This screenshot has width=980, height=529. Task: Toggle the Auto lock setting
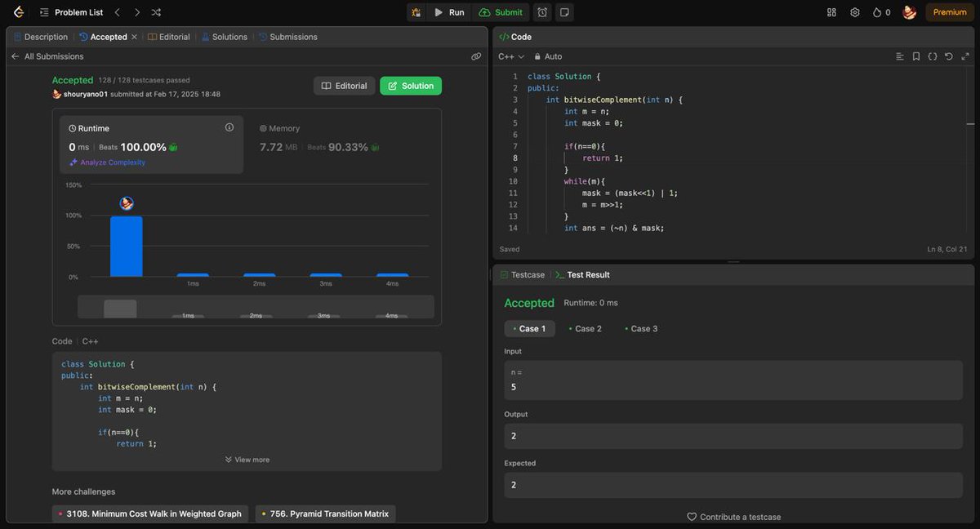[x=548, y=56]
